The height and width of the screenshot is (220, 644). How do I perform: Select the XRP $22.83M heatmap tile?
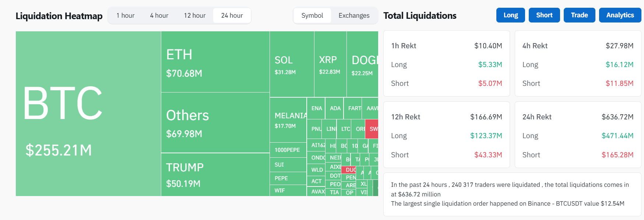point(330,64)
